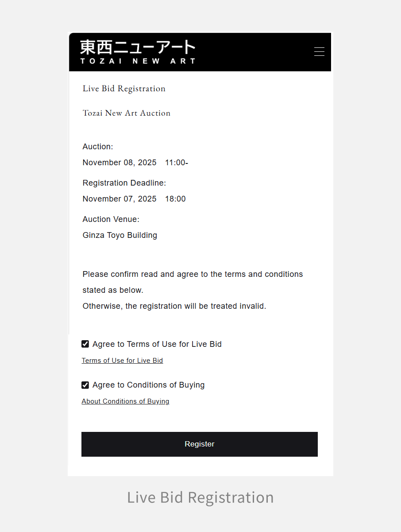Uncheck Agree to Terms of Use checkbox

click(85, 344)
